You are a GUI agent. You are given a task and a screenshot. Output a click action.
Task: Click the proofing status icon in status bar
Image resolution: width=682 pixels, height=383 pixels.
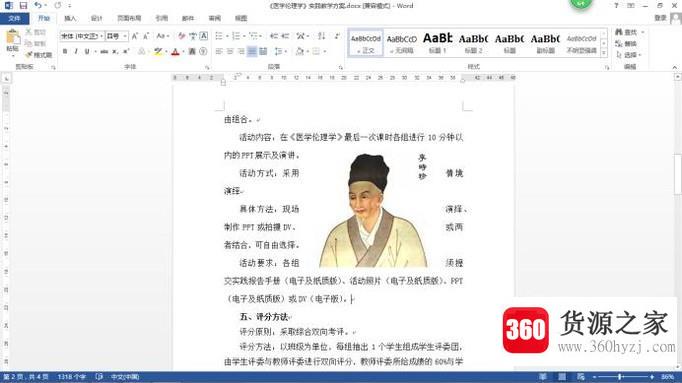coord(99,377)
